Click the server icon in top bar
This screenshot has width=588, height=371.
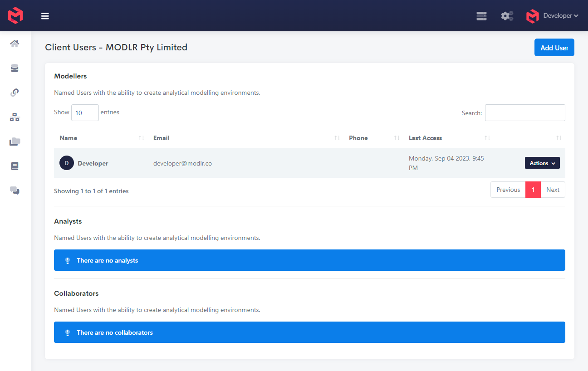coord(481,16)
